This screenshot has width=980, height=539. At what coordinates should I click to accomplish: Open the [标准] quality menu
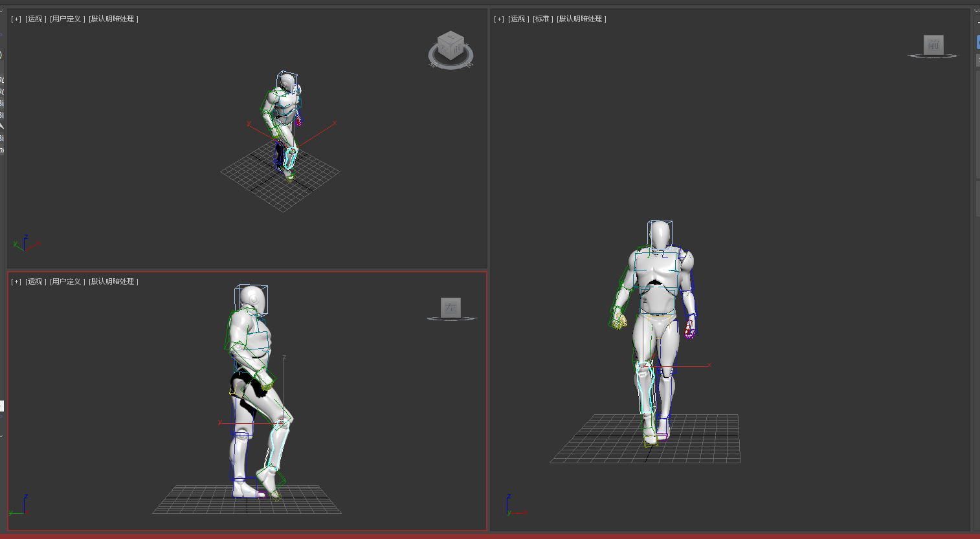[x=543, y=19]
